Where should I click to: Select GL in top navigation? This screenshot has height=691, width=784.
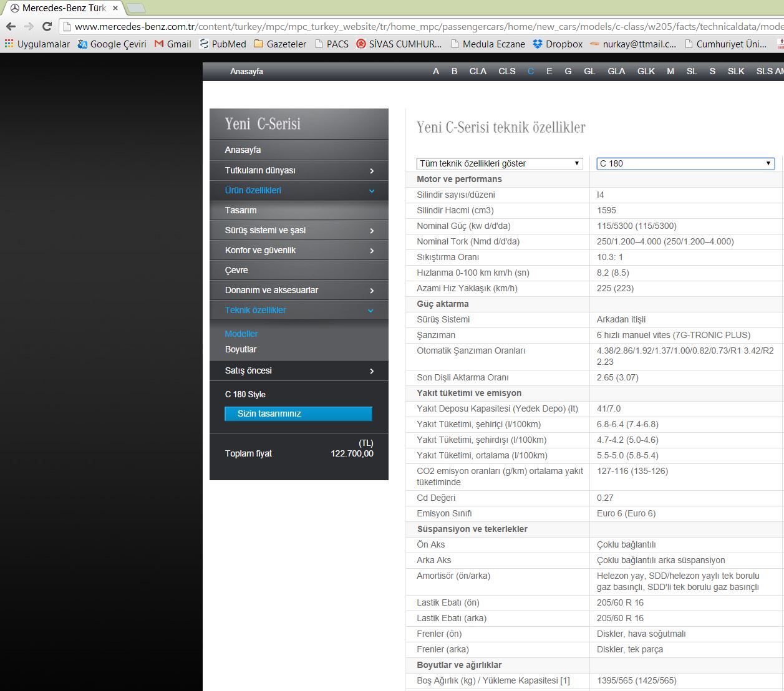[x=589, y=71]
